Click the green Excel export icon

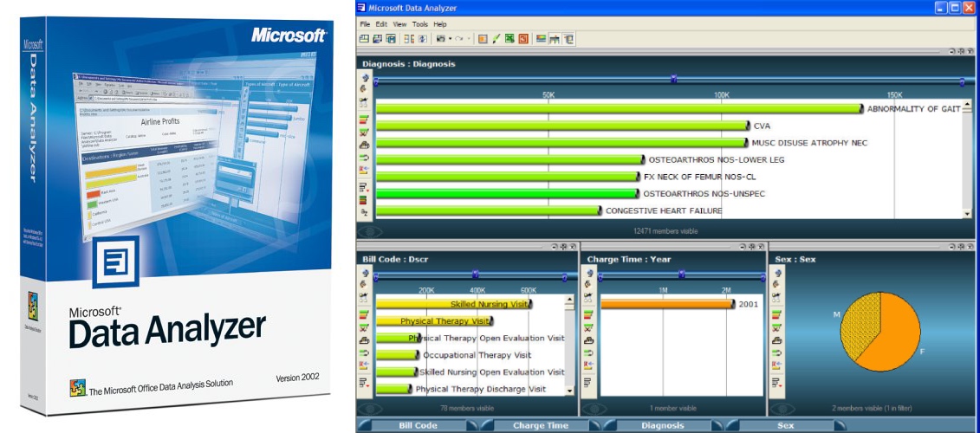tap(509, 39)
